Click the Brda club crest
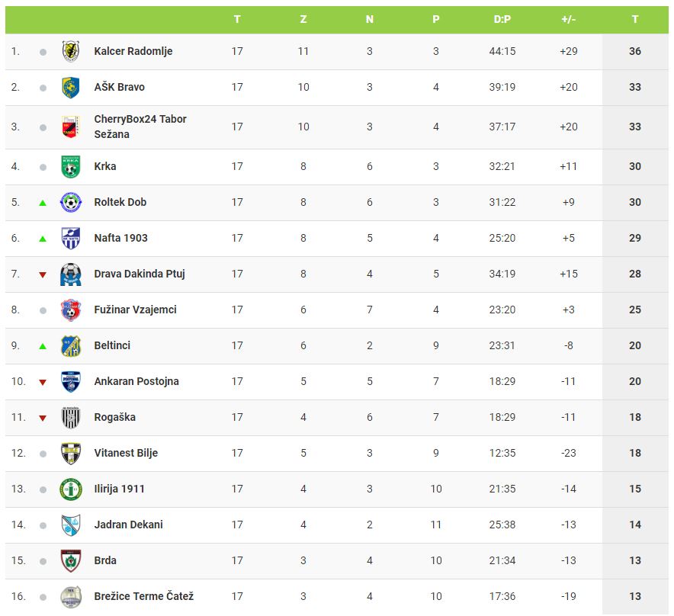Screen dimensions: 674x616 tap(71, 560)
